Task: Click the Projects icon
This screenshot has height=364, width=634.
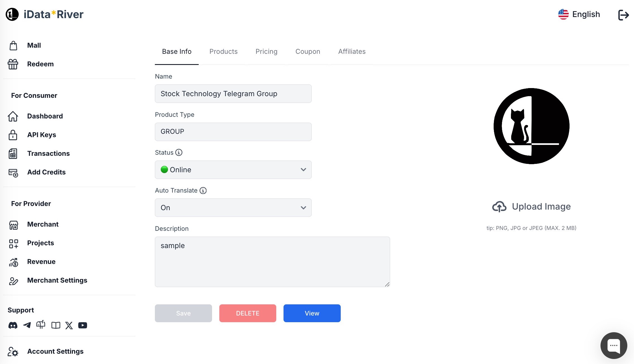Action: point(13,243)
